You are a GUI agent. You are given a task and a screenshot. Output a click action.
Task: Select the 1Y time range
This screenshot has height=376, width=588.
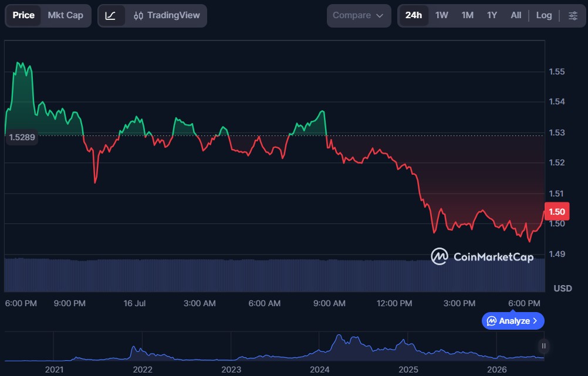click(x=492, y=15)
